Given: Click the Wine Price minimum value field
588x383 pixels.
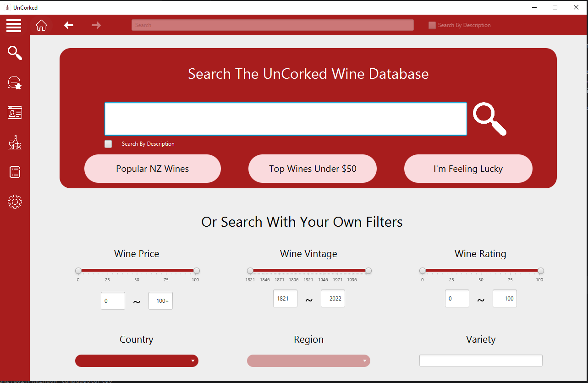Looking at the screenshot, I should pos(113,301).
